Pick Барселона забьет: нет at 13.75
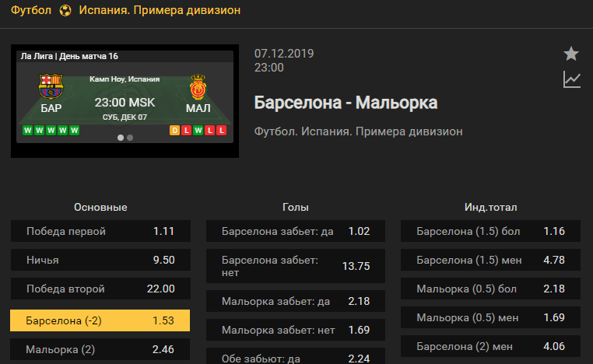 [x=296, y=266]
